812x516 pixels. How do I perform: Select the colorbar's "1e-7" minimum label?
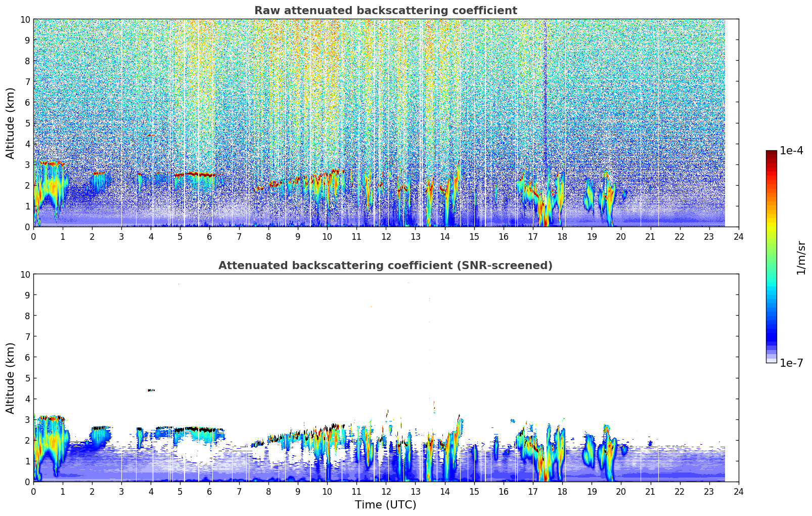tap(791, 363)
